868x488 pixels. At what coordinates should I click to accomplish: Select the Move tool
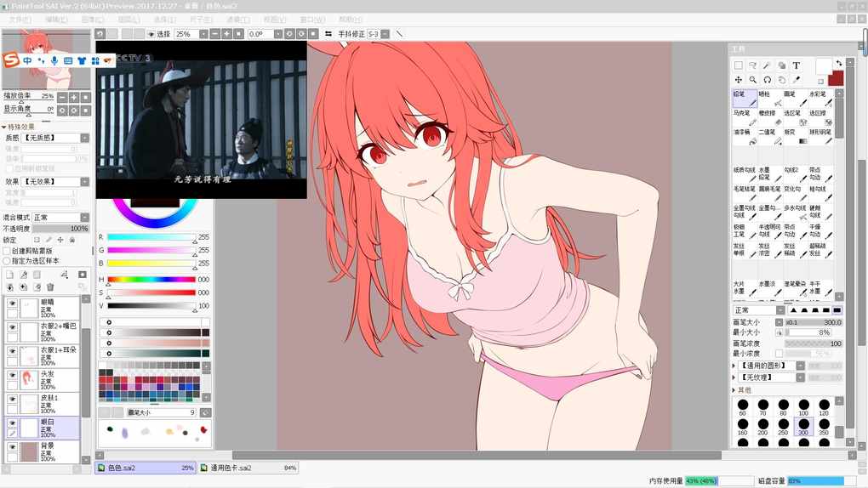[x=739, y=80]
